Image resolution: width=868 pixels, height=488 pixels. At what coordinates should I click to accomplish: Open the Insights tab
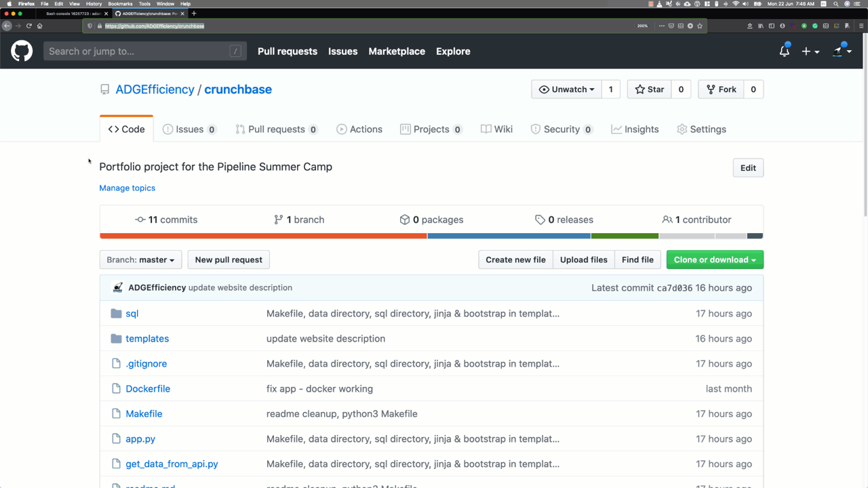click(x=635, y=129)
